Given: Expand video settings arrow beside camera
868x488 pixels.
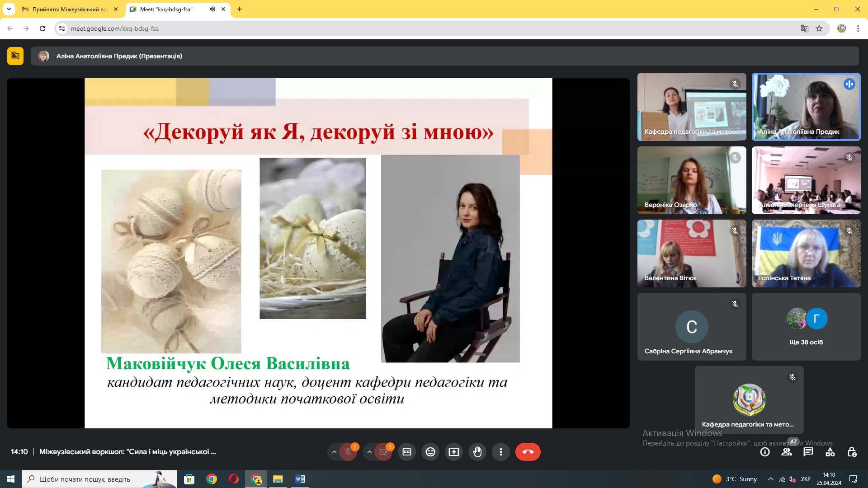Looking at the screenshot, I should (369, 452).
